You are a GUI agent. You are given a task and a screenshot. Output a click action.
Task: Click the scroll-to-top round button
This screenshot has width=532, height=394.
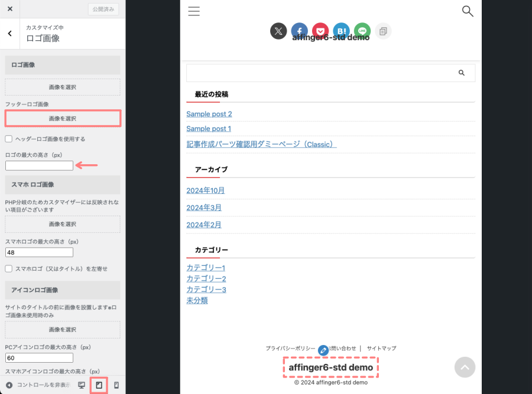[x=465, y=367]
